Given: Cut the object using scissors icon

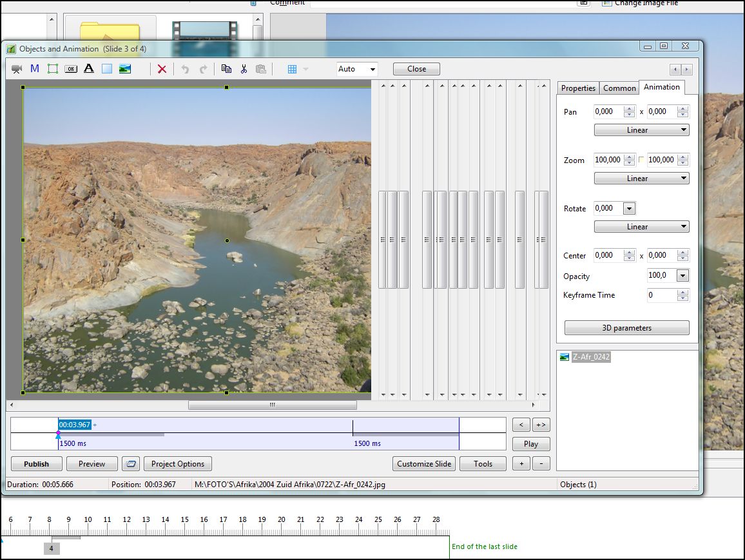Looking at the screenshot, I should click(x=244, y=69).
